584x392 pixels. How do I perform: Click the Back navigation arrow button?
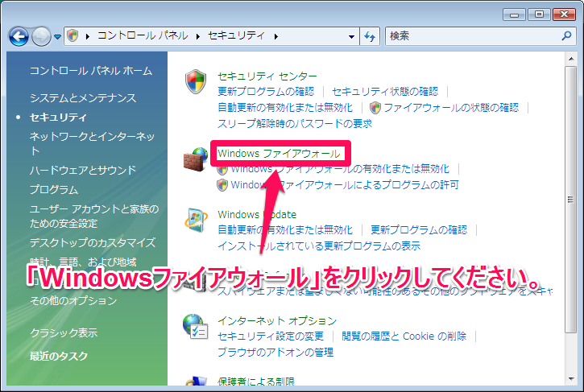[x=19, y=36]
